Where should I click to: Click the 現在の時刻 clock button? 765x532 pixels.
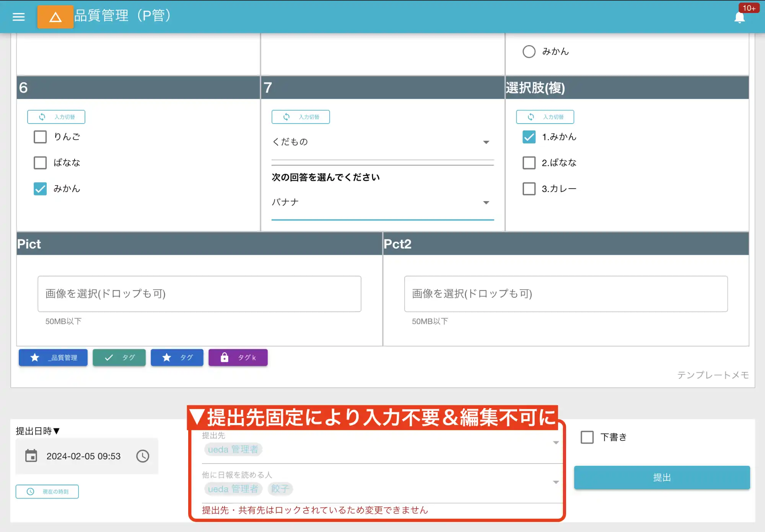point(47,492)
